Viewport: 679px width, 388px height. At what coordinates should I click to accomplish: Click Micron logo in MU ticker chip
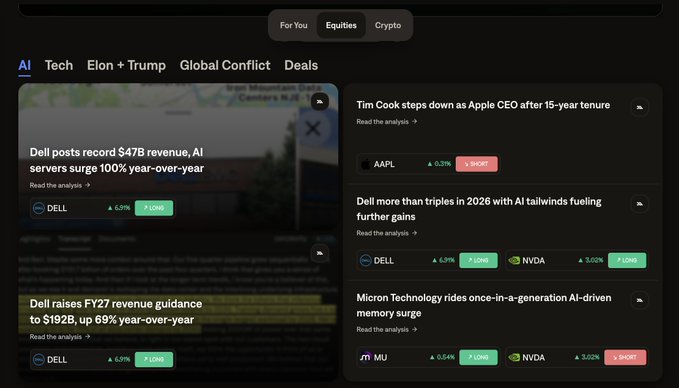coord(366,357)
